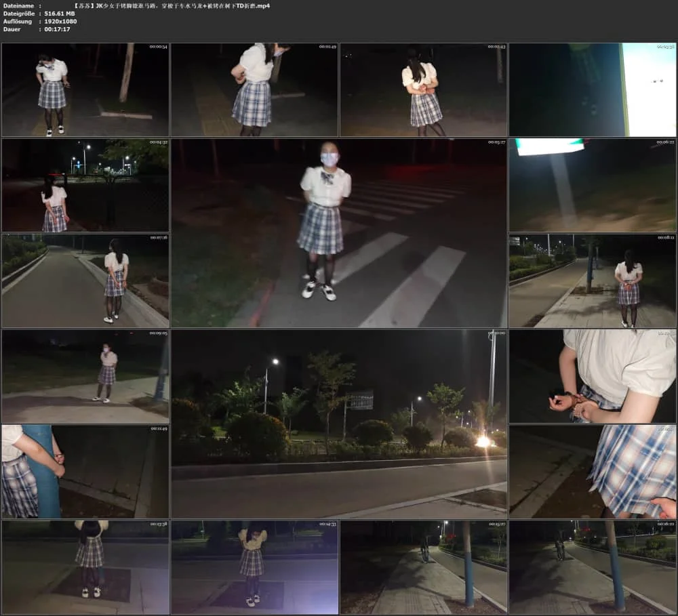Select the thumbnail stamped 00:14:33
The image size is (678, 616).
pos(254,567)
